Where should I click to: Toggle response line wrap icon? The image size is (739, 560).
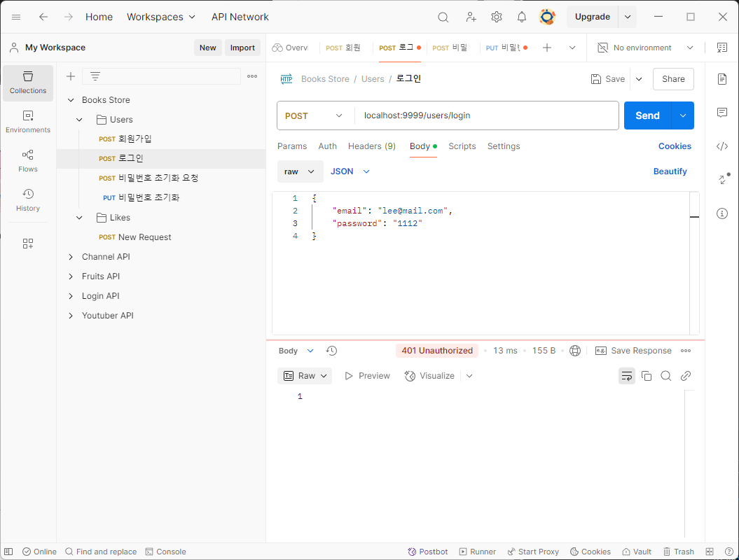pyautogui.click(x=627, y=376)
